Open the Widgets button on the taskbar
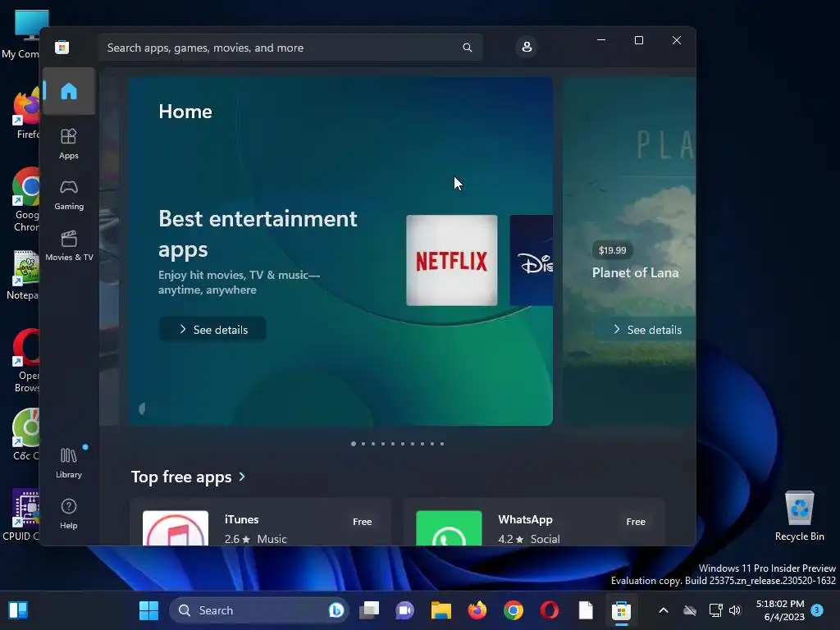This screenshot has height=630, width=840. pyautogui.click(x=18, y=610)
